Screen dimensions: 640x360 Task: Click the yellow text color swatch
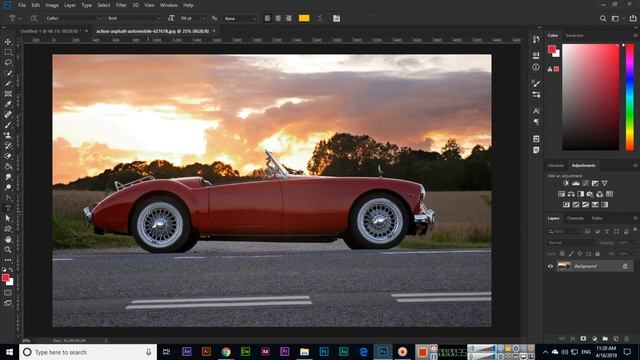click(x=304, y=18)
